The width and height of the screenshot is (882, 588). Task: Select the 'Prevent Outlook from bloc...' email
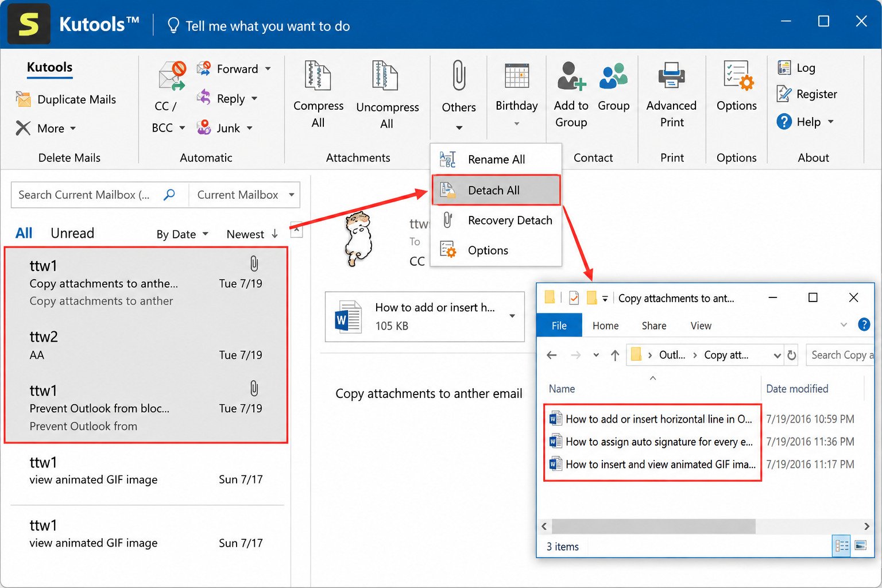click(x=146, y=408)
